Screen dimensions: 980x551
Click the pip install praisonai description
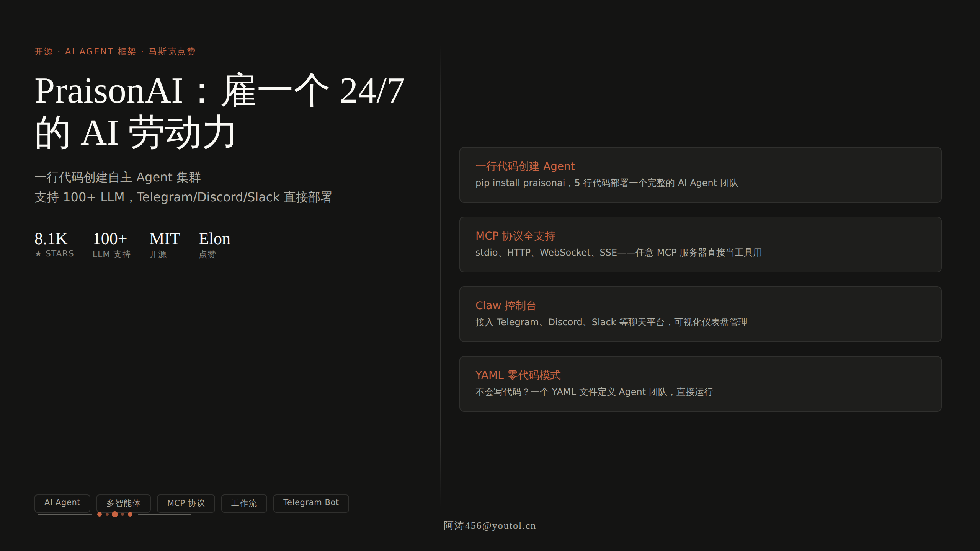[x=607, y=183]
